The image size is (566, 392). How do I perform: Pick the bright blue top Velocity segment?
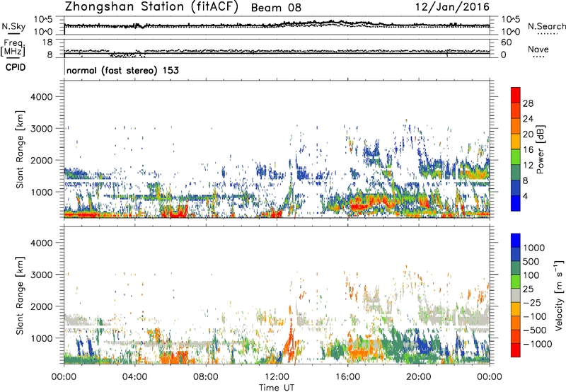tap(516, 241)
